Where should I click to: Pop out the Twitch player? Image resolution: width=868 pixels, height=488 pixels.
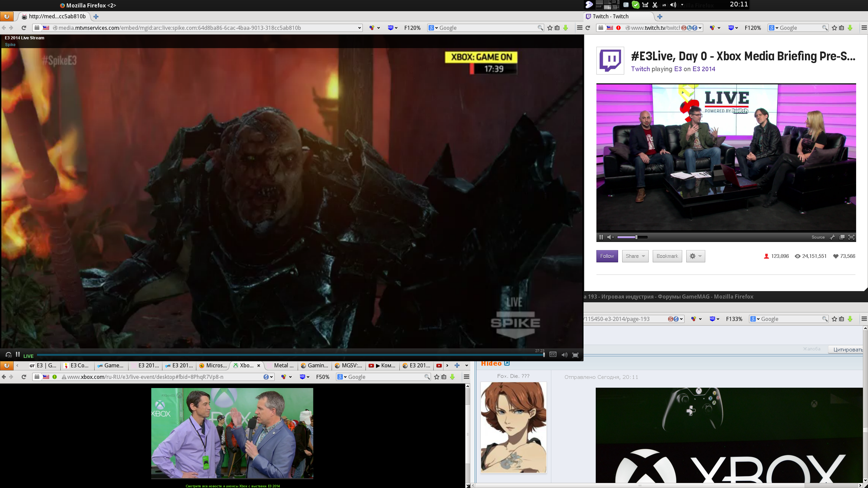coord(842,237)
